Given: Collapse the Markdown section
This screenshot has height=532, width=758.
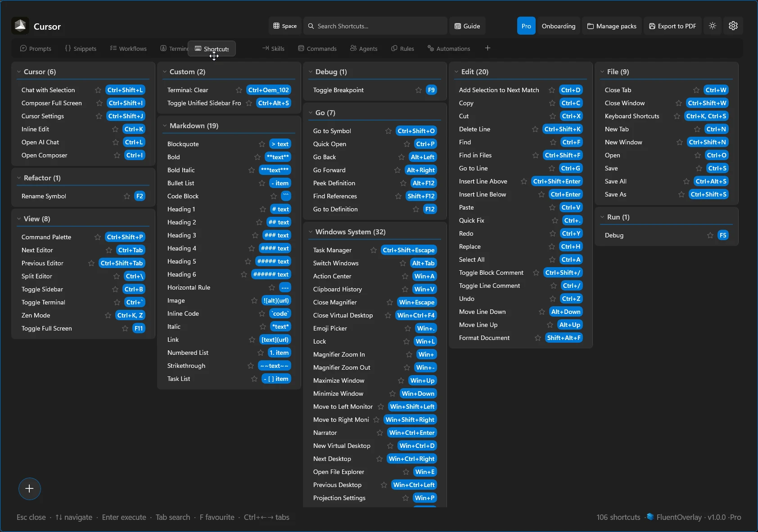Looking at the screenshot, I should coord(166,126).
